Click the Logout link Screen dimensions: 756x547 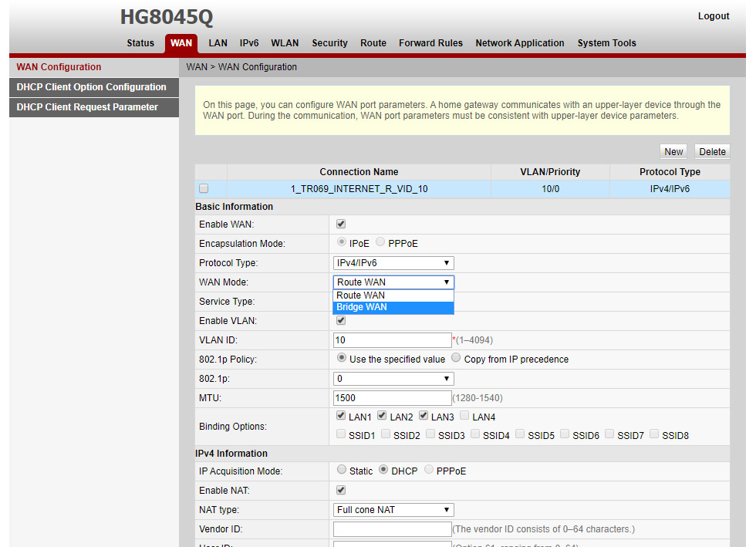[x=714, y=16]
